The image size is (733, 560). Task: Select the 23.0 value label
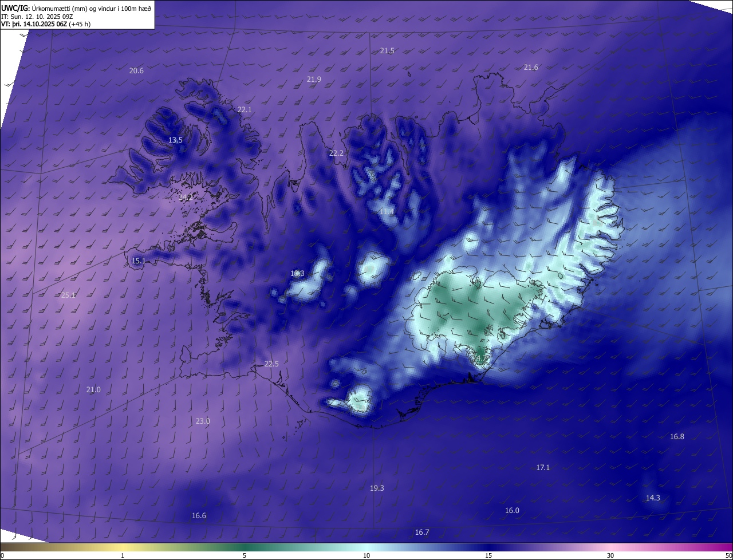click(x=203, y=421)
